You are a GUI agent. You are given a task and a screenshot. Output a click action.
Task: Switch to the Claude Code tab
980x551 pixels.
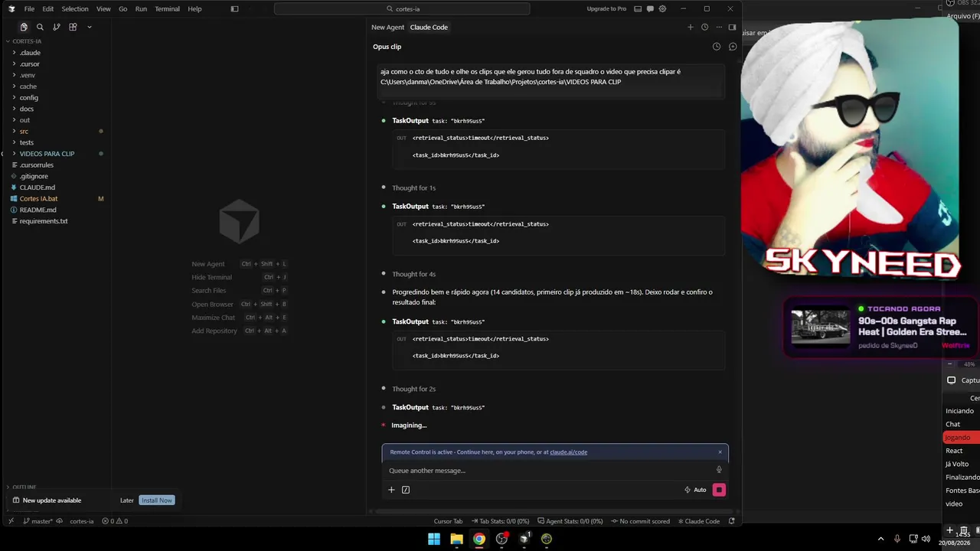[429, 28]
